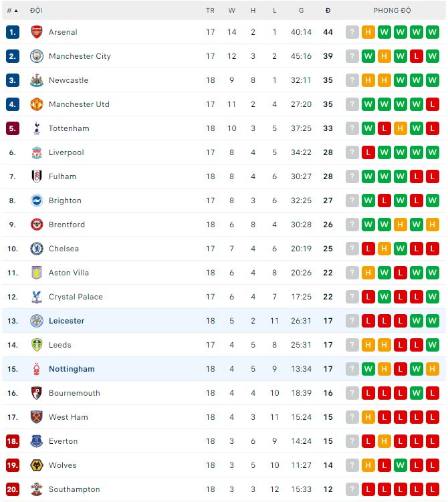Sort by the TR matches played column
The width and height of the screenshot is (448, 502).
click(211, 11)
